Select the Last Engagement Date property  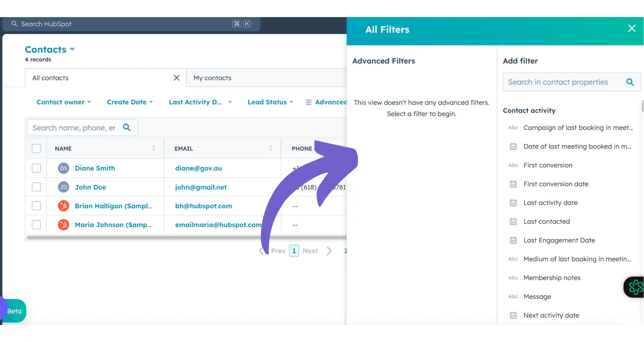click(559, 240)
